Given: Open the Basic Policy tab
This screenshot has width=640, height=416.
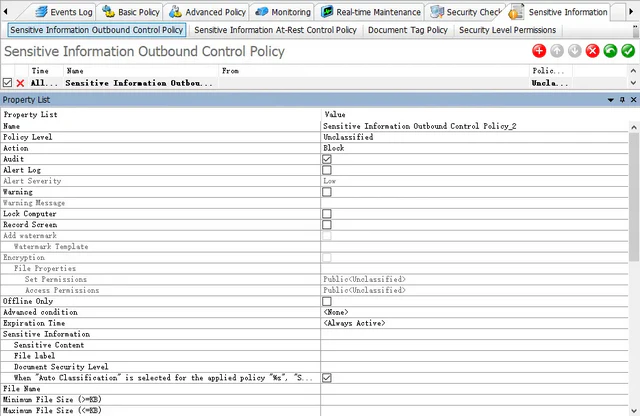Looking at the screenshot, I should point(131,12).
